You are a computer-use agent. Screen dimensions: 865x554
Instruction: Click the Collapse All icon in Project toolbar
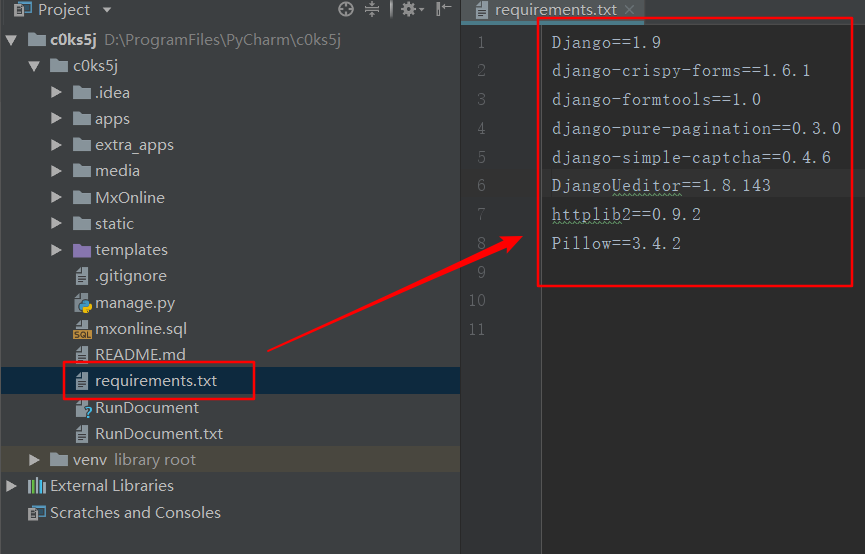point(372,9)
